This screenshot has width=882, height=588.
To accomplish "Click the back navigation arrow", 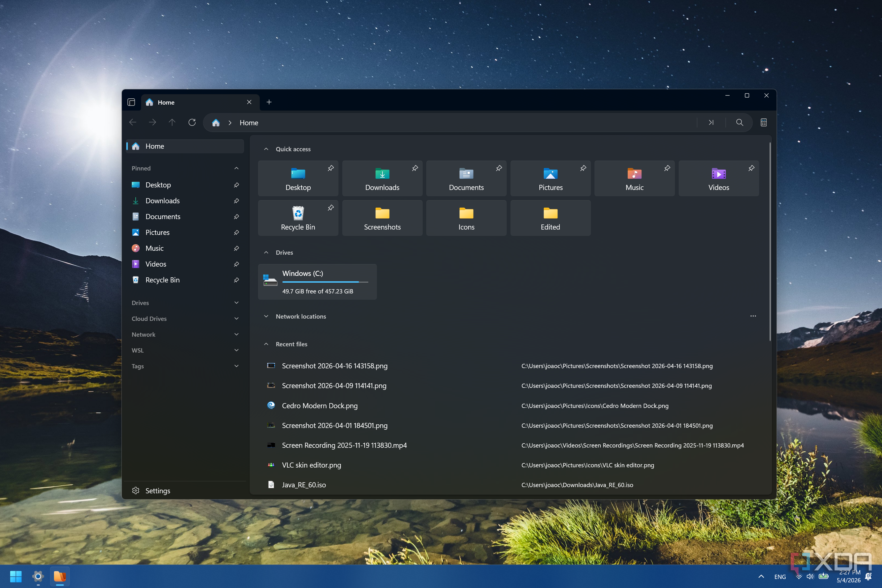I will (133, 123).
